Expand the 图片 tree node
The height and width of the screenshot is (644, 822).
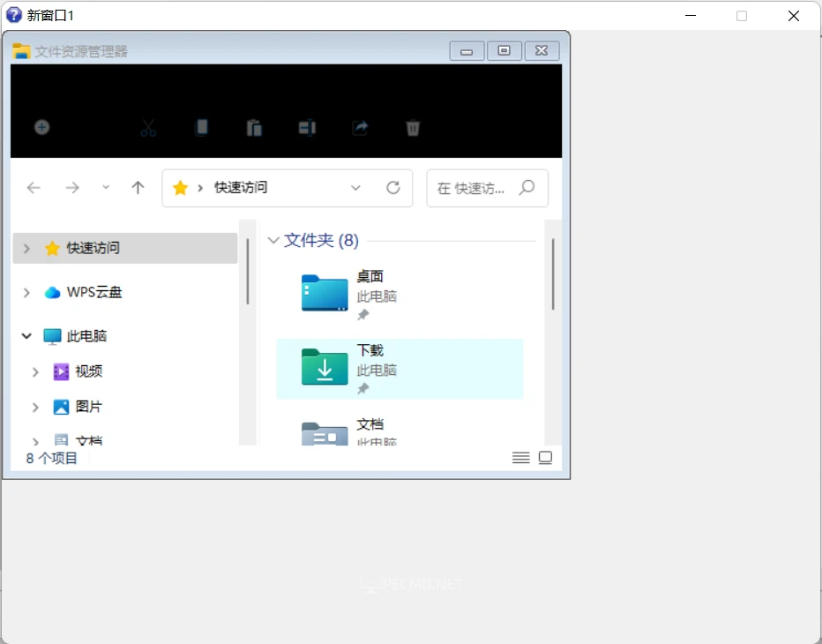click(35, 407)
